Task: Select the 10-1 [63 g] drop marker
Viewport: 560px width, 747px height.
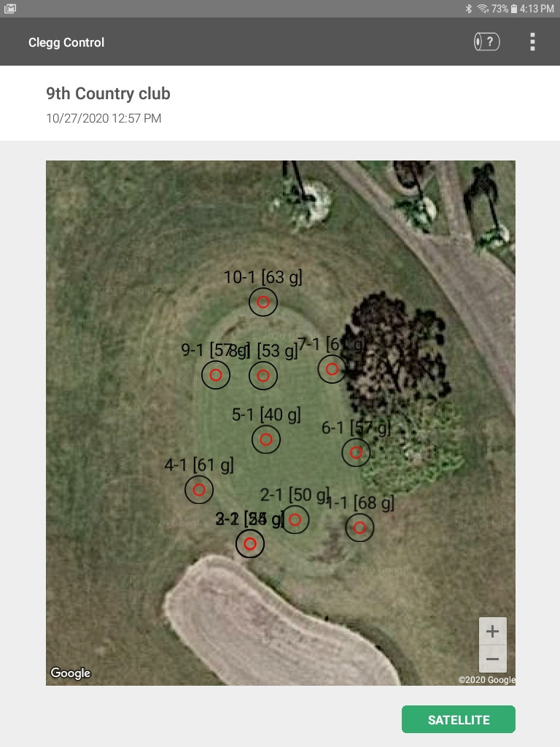Action: [x=262, y=302]
